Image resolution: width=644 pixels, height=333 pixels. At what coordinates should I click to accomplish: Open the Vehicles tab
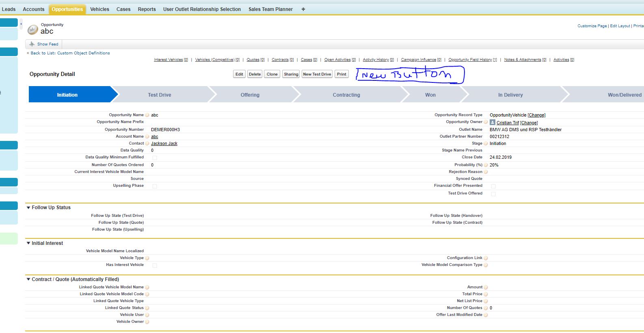coord(99,9)
